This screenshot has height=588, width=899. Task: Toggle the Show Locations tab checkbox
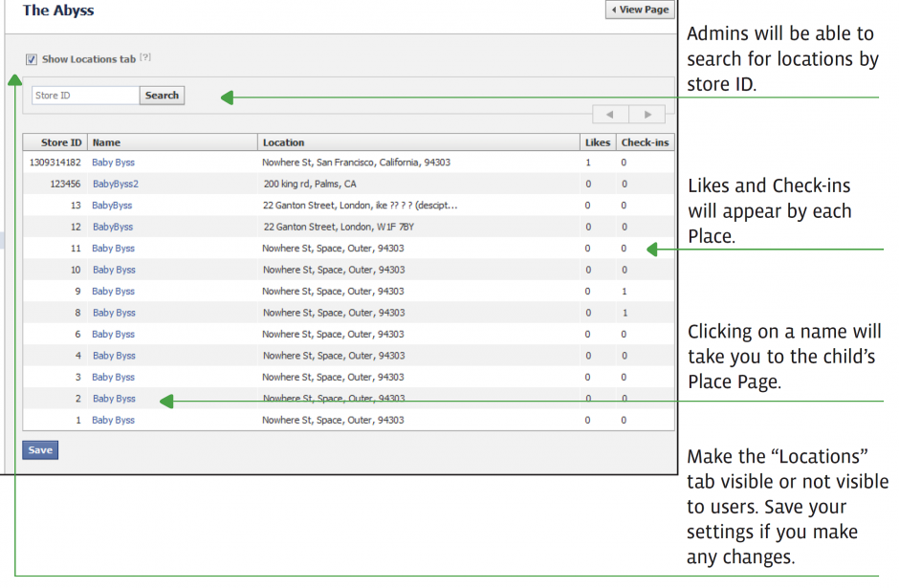point(31,59)
